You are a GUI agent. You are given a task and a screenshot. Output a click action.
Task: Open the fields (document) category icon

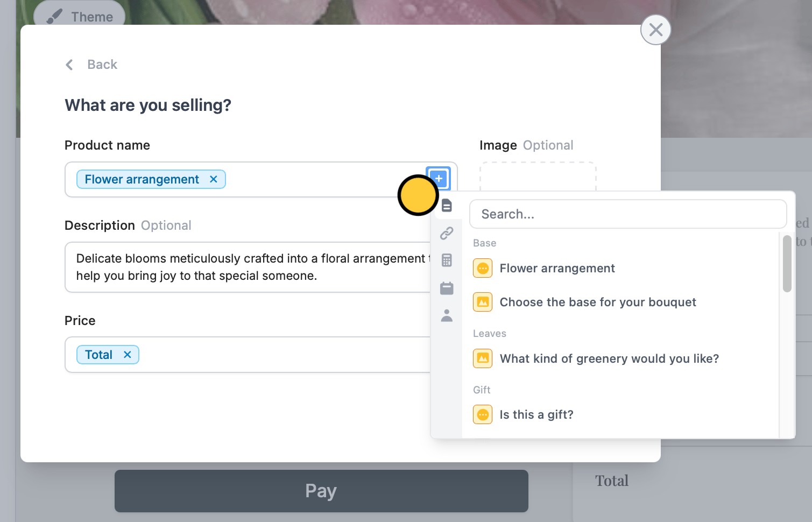(x=447, y=206)
